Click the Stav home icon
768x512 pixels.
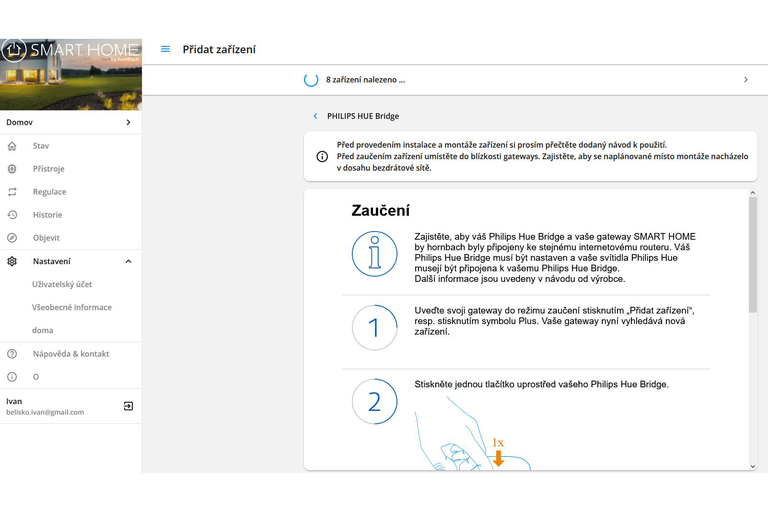12,146
